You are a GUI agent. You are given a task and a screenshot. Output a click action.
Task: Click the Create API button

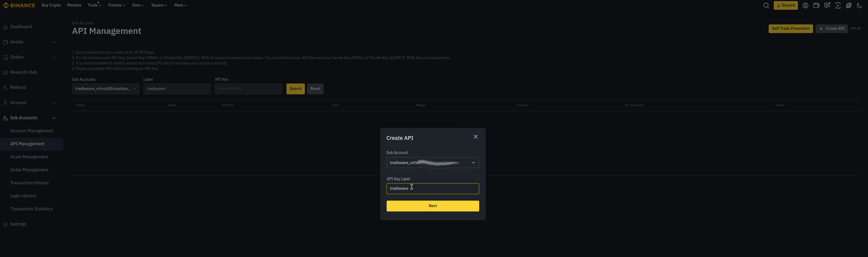click(832, 29)
